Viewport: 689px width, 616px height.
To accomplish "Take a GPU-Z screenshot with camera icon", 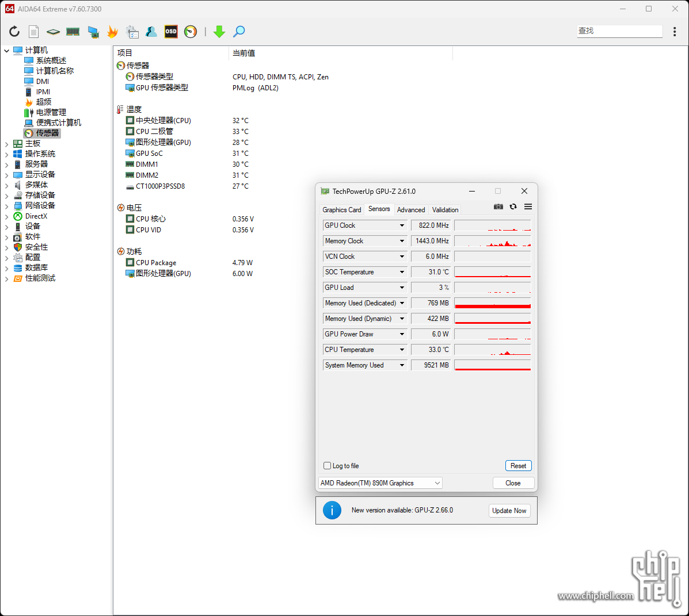I will point(498,207).
